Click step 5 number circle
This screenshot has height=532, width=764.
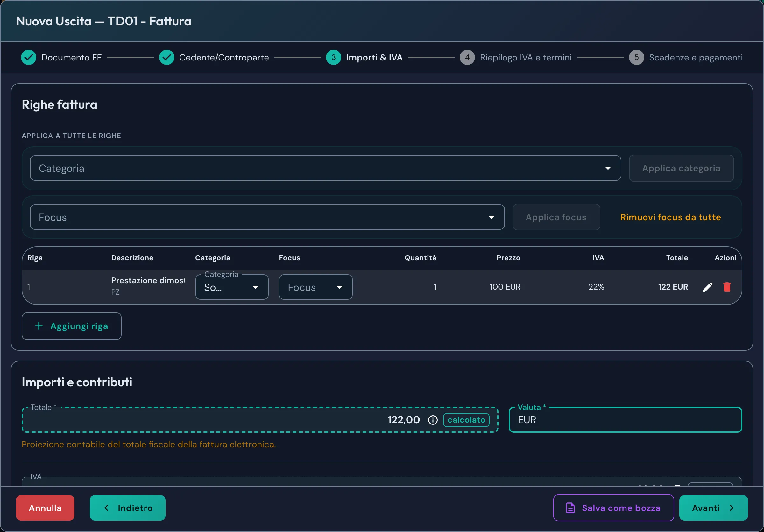pyautogui.click(x=637, y=57)
